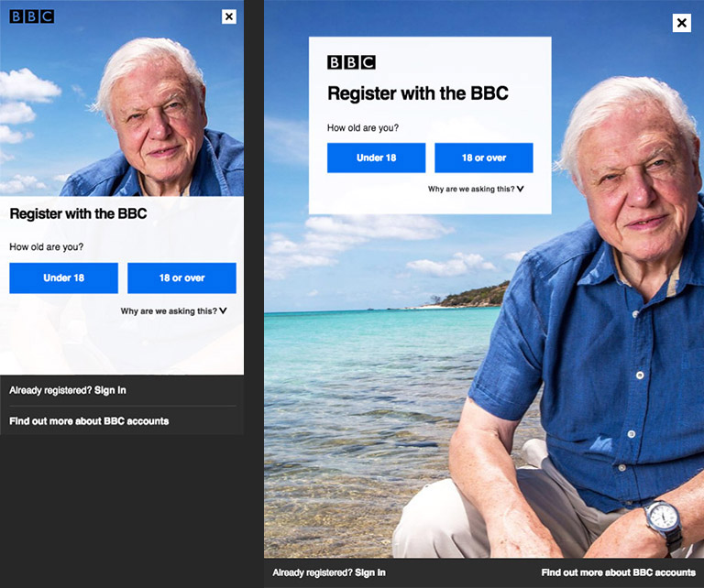Viewport: 704px width, 588px height.
Task: Click the BBC logo in the mobile view
Action: point(32,16)
